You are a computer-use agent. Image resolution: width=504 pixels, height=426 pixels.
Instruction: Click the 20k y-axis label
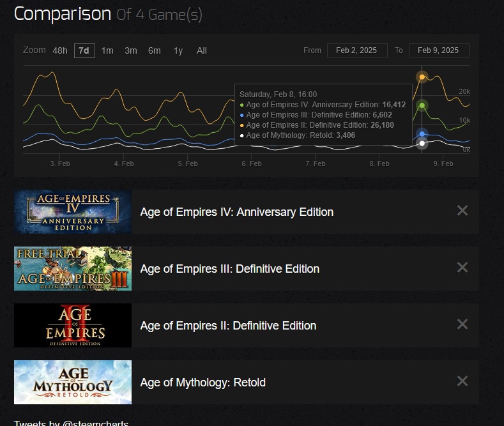[464, 91]
